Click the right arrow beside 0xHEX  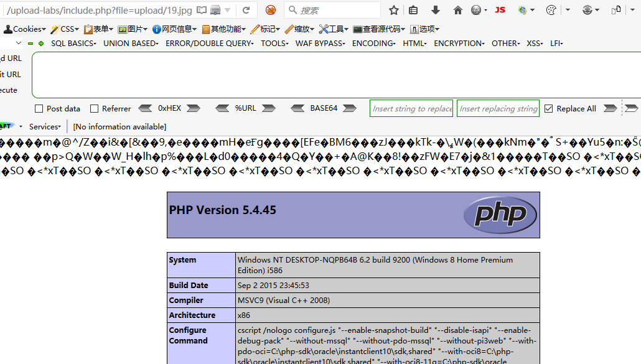point(194,108)
